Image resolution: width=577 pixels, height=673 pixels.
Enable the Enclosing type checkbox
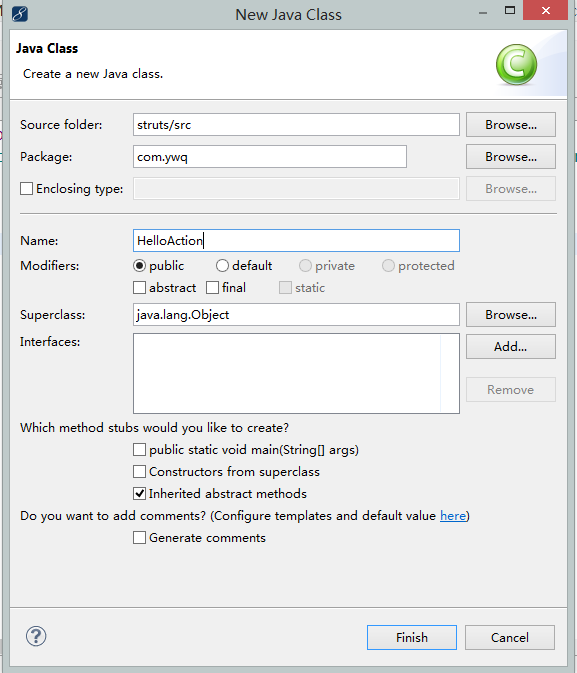point(26,188)
